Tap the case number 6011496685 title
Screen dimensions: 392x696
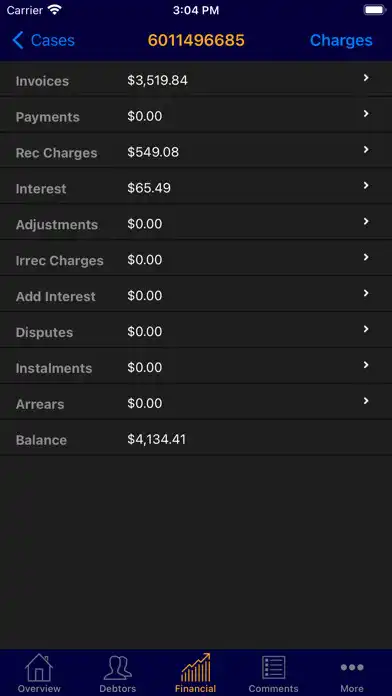click(196, 40)
